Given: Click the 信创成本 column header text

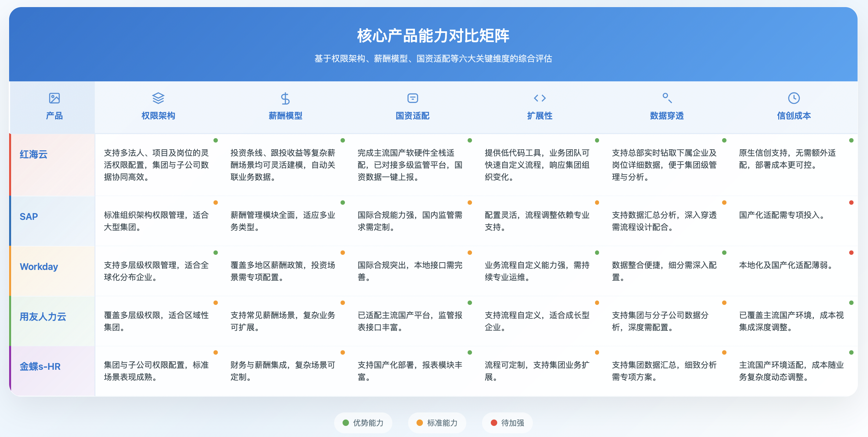Looking at the screenshot, I should point(793,116).
